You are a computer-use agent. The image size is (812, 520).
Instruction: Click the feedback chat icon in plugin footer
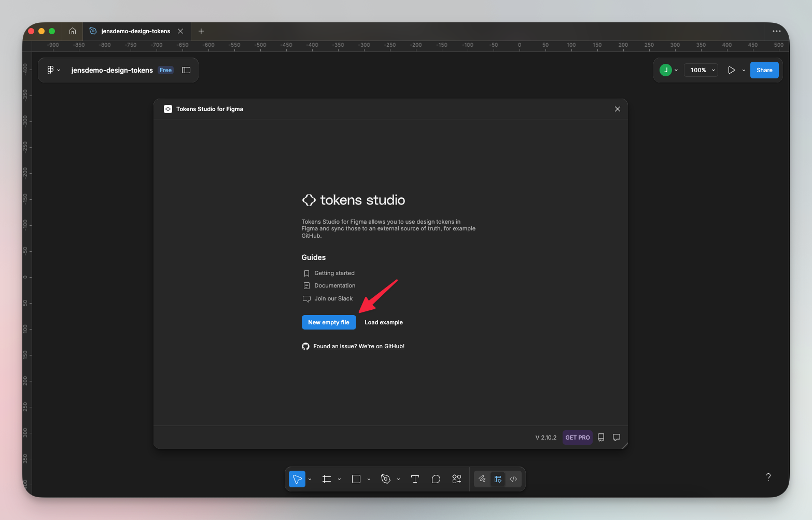click(x=617, y=437)
